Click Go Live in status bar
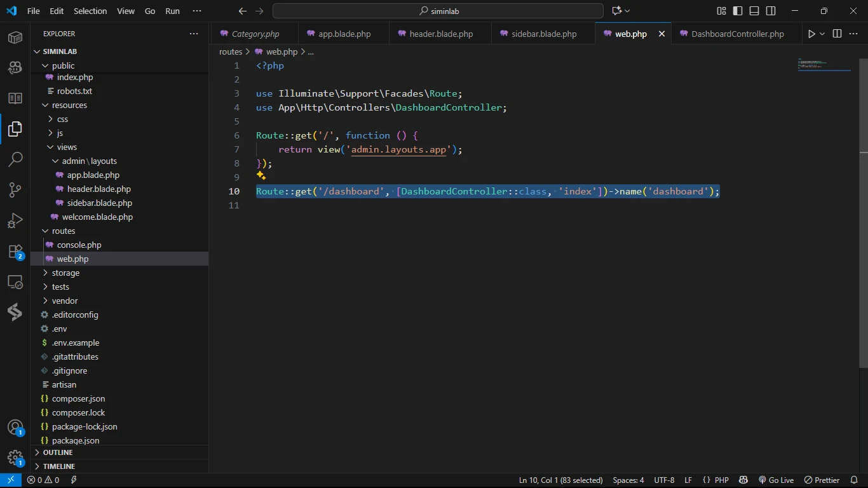This screenshot has height=488, width=868. (776, 480)
